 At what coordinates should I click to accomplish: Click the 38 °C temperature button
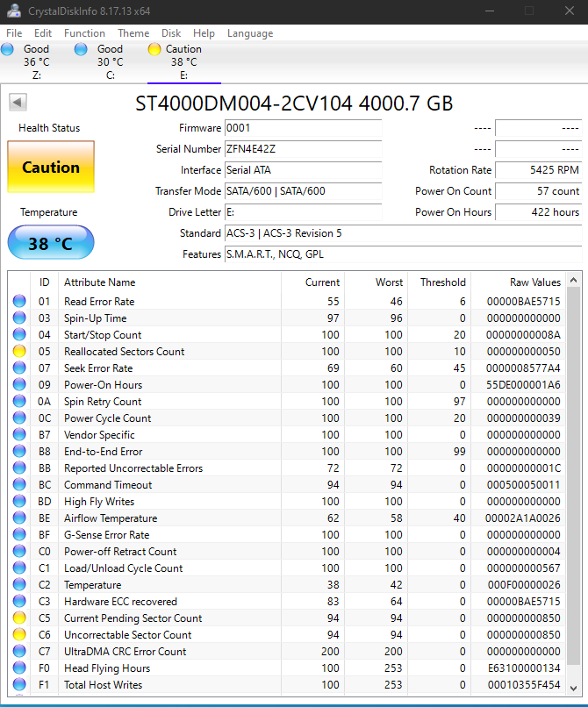[51, 243]
